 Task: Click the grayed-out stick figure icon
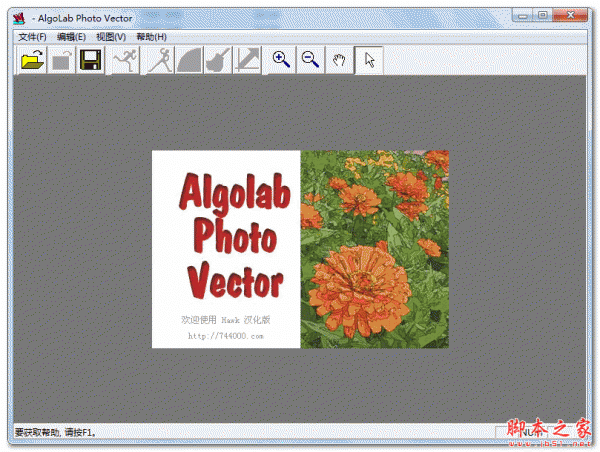click(x=160, y=61)
